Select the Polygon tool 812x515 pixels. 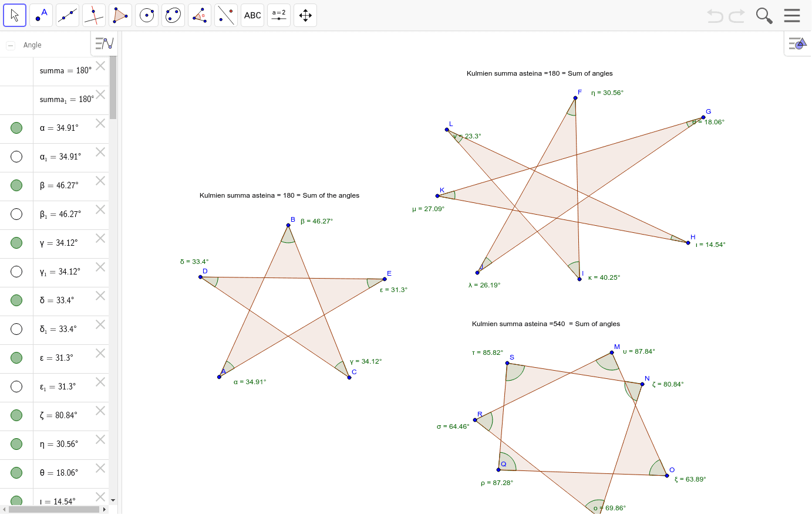(x=120, y=15)
